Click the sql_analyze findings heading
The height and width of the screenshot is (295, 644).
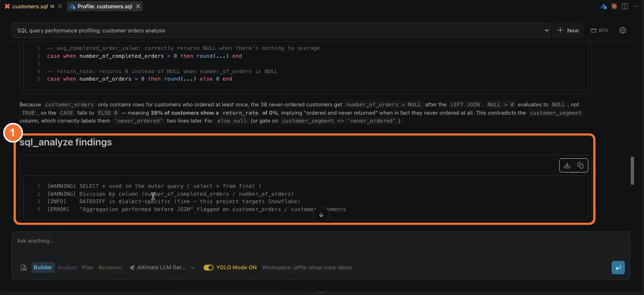pos(66,142)
